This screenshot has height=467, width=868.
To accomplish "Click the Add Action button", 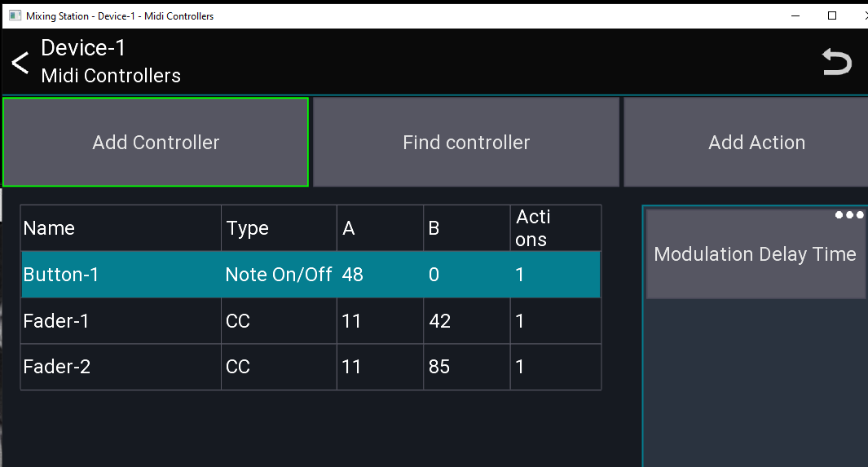I will click(x=756, y=143).
